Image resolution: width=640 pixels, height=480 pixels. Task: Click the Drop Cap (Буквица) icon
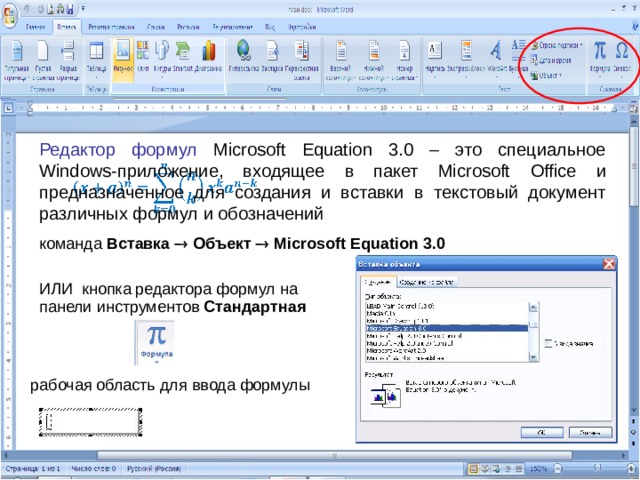[x=518, y=58]
